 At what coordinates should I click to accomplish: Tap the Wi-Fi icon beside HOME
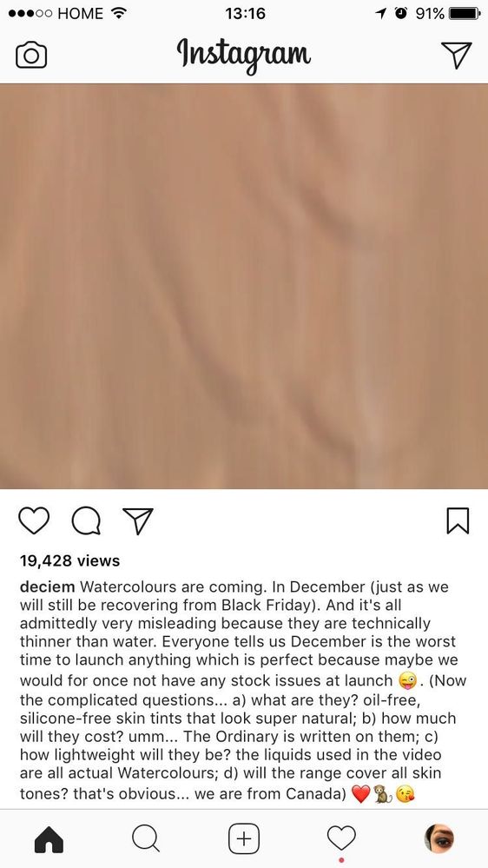click(x=117, y=13)
